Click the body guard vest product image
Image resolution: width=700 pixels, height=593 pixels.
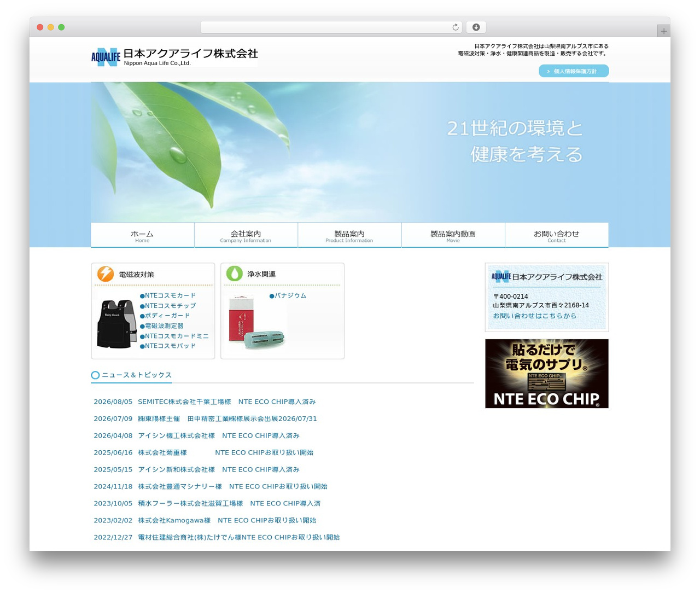tap(116, 323)
